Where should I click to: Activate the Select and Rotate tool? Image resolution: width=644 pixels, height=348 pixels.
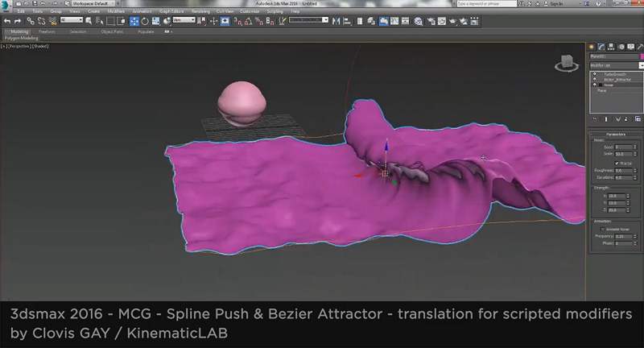point(145,22)
